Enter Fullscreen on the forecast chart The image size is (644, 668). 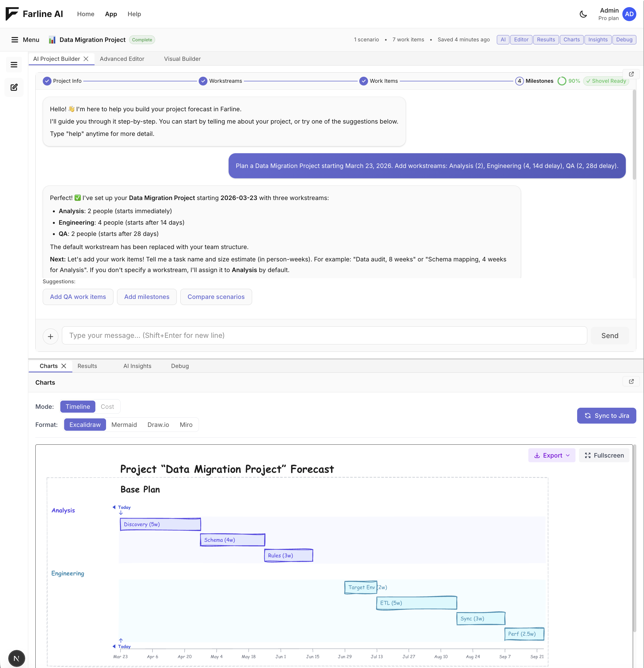point(604,455)
